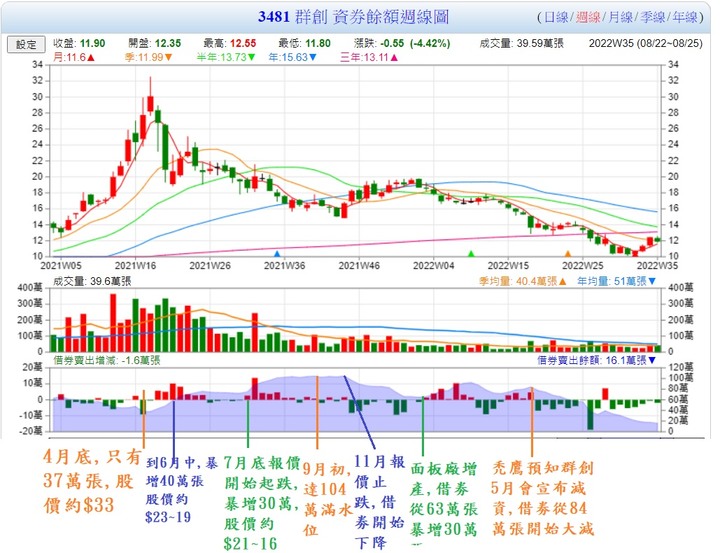Click the tallest red volume bar near 2021W16
Image resolution: width=720 pixels, height=553 pixels.
point(113,323)
